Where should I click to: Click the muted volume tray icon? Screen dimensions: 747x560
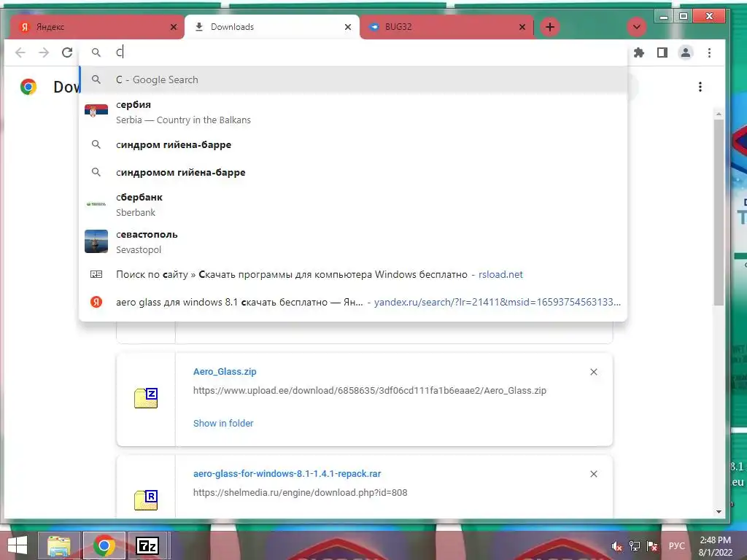tap(616, 546)
